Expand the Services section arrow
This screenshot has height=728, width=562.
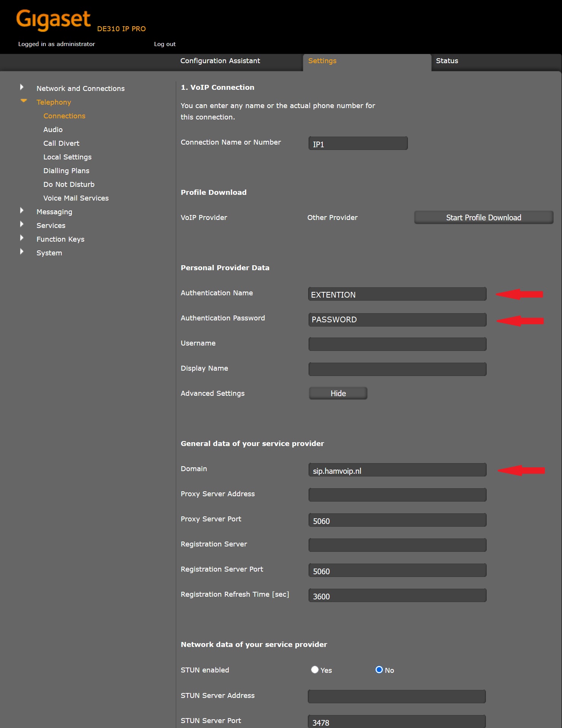coord(22,225)
